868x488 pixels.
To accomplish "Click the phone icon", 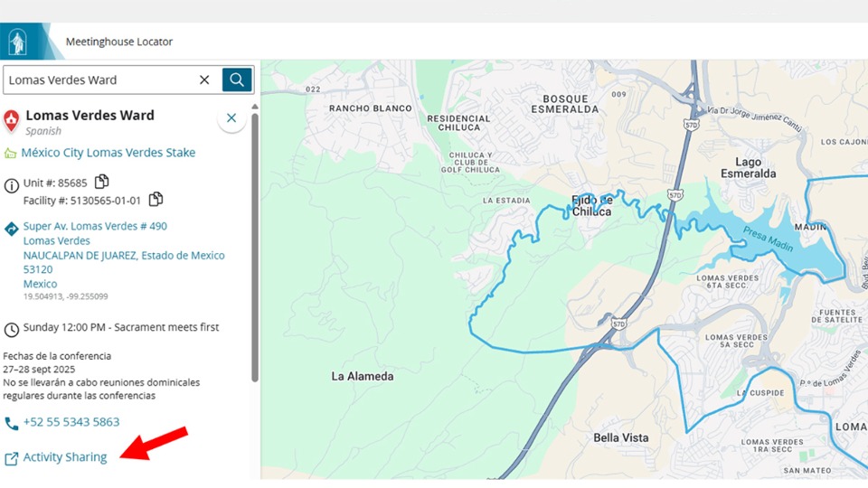I will [12, 423].
